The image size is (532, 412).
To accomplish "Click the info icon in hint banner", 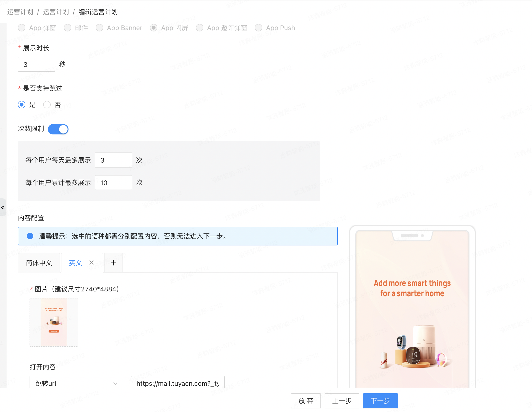I will click(x=29, y=236).
